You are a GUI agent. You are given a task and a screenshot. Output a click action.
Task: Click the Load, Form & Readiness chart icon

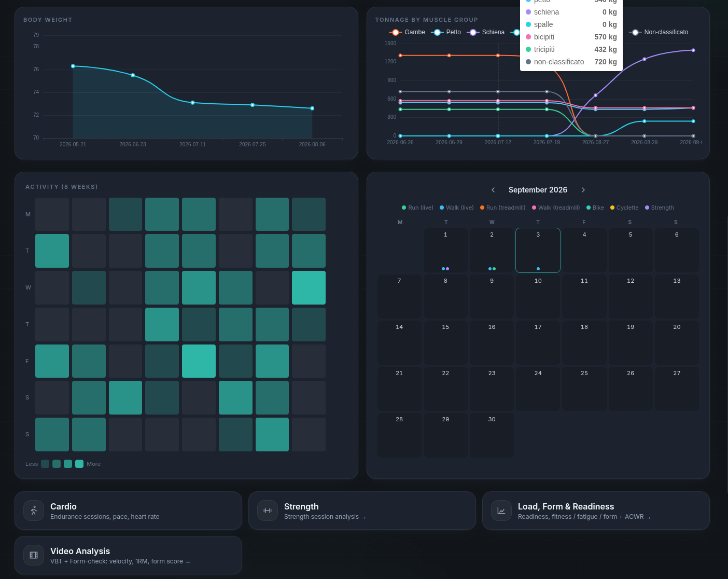tap(501, 511)
